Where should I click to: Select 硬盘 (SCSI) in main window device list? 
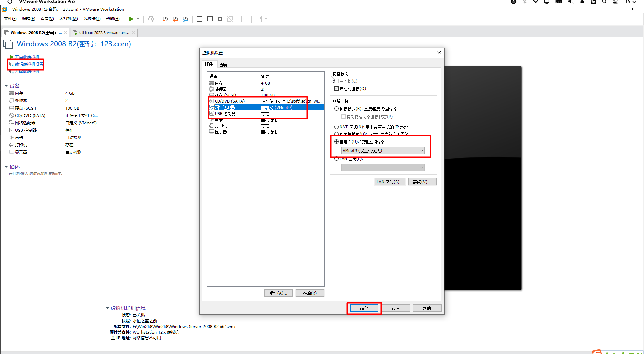[53, 108]
